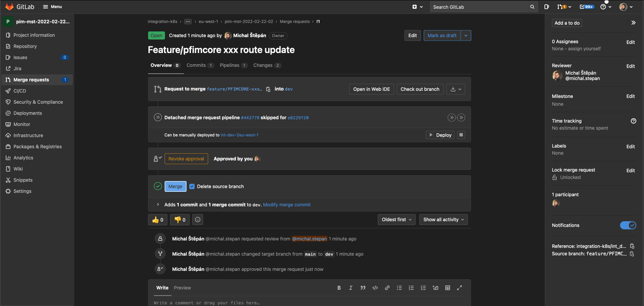
Task: Open project Settings in sidebar
Action: click(37, 191)
